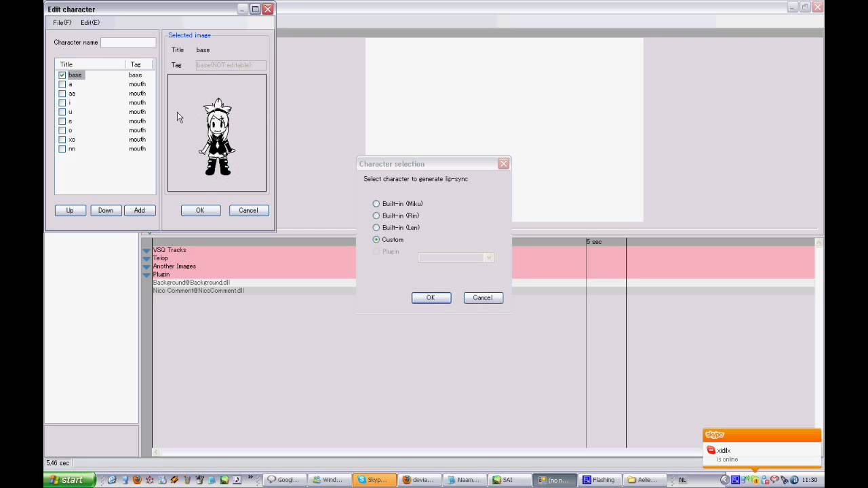The height and width of the screenshot is (488, 868).
Task: Check the 'o' mouth image checkbox
Action: [62, 130]
